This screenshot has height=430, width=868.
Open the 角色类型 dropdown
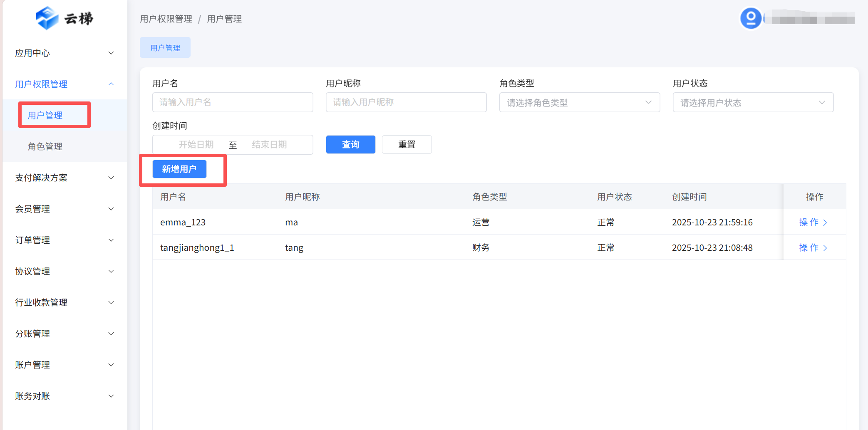579,103
